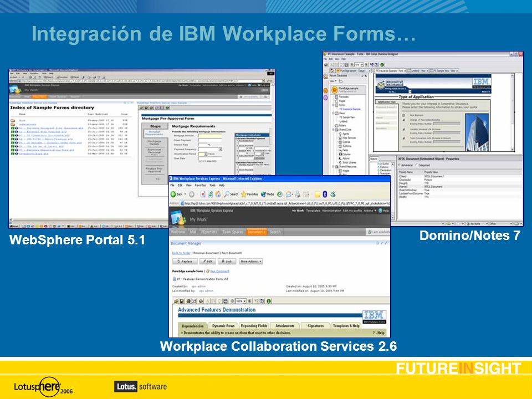Open View dropdown in Domino Recent Databases panel
This screenshot has height=399, width=532.
pyautogui.click(x=332, y=81)
